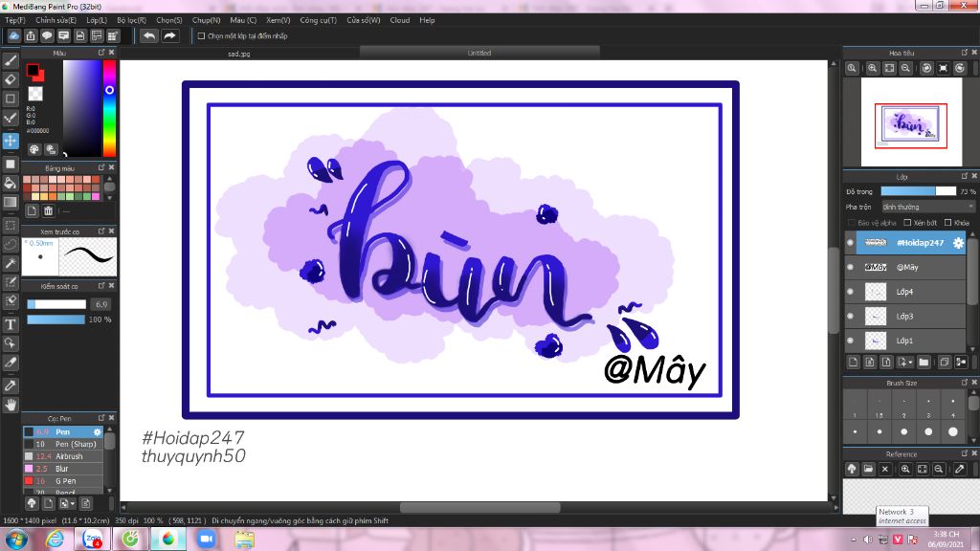The height and width of the screenshot is (551, 980).
Task: Click the Redo arrow in the top toolbar
Action: 169,35
